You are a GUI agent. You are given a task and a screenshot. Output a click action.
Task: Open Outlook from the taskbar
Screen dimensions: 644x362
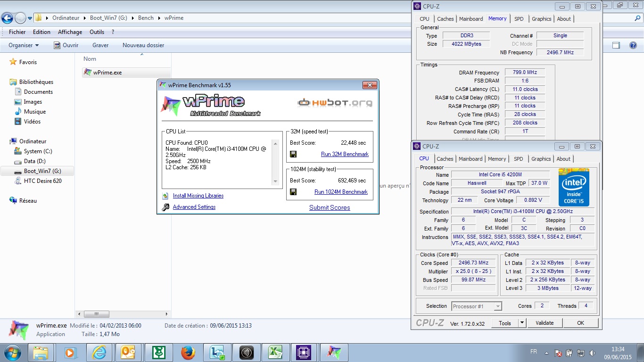click(x=129, y=352)
